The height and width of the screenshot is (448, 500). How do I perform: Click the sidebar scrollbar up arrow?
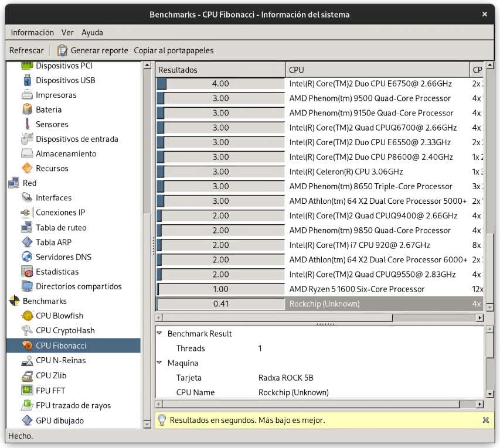147,65
